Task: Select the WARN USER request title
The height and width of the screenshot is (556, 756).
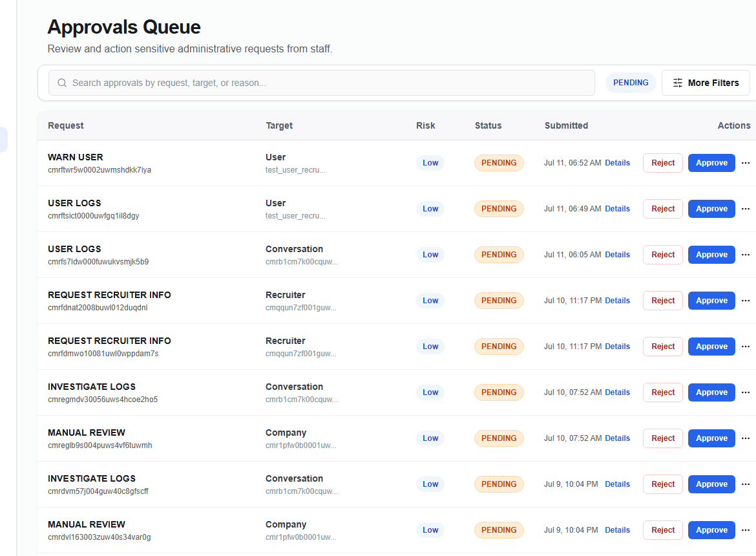Action: (75, 157)
